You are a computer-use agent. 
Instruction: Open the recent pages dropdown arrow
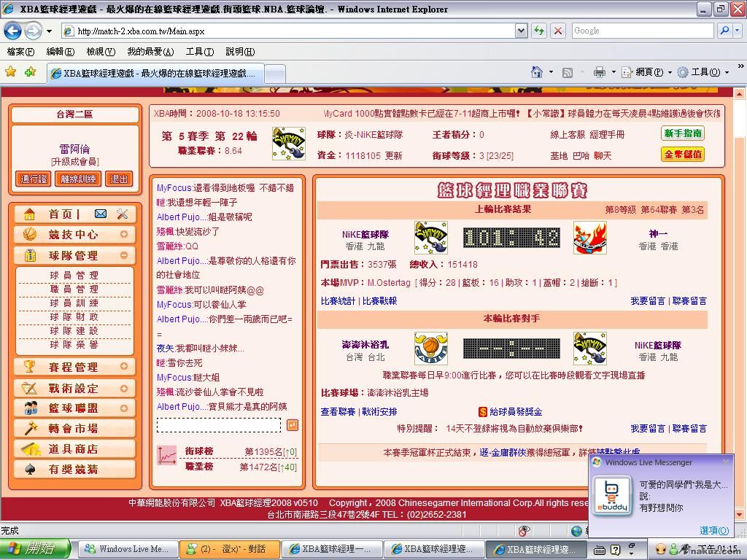click(49, 31)
